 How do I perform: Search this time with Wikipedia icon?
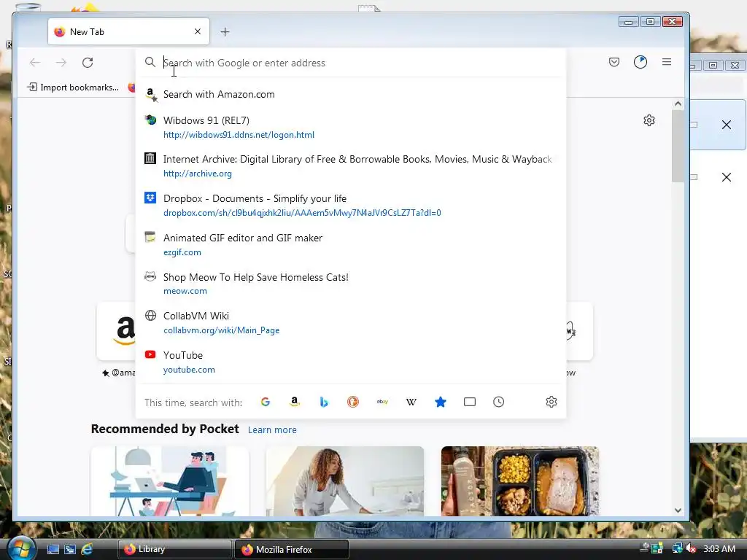411,402
